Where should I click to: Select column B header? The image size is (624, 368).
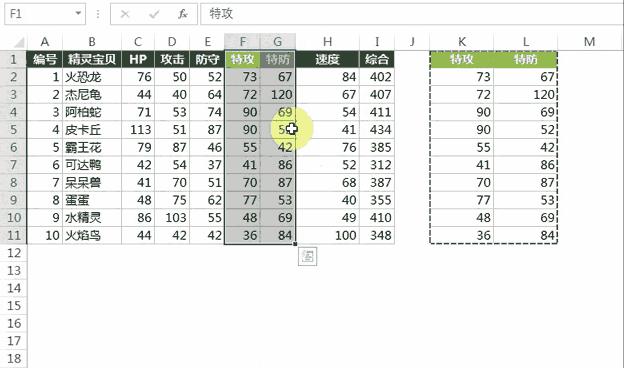92,42
